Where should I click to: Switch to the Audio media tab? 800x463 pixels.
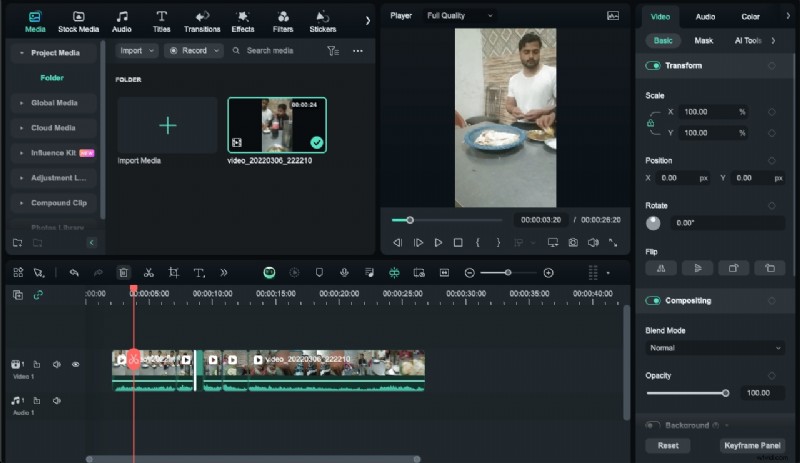[121, 22]
